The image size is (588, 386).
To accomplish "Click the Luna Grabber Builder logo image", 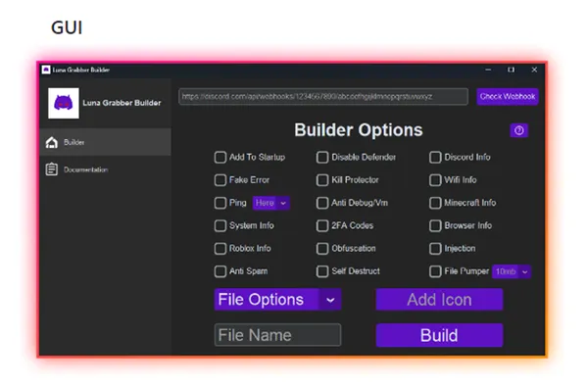I will coord(64,104).
